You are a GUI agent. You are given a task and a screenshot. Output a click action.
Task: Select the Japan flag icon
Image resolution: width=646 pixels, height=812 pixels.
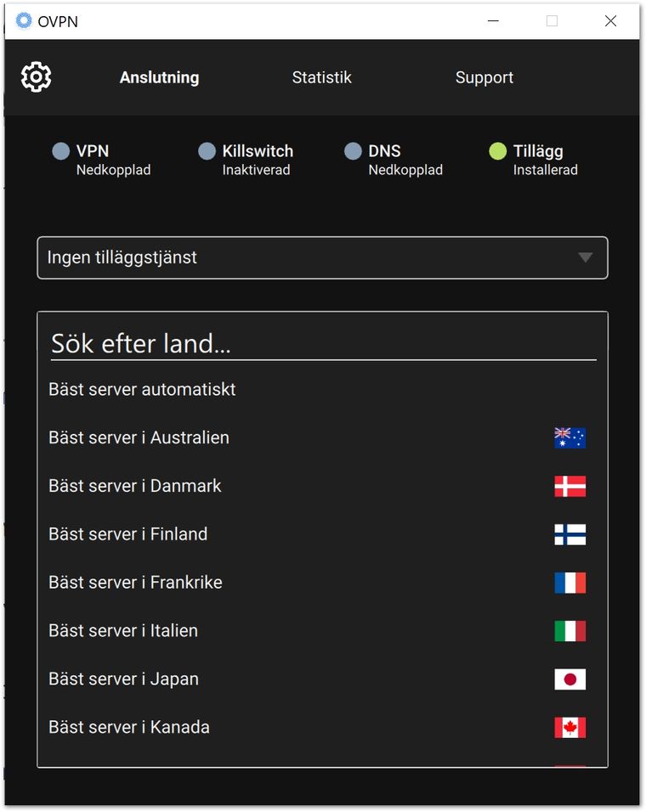569,679
